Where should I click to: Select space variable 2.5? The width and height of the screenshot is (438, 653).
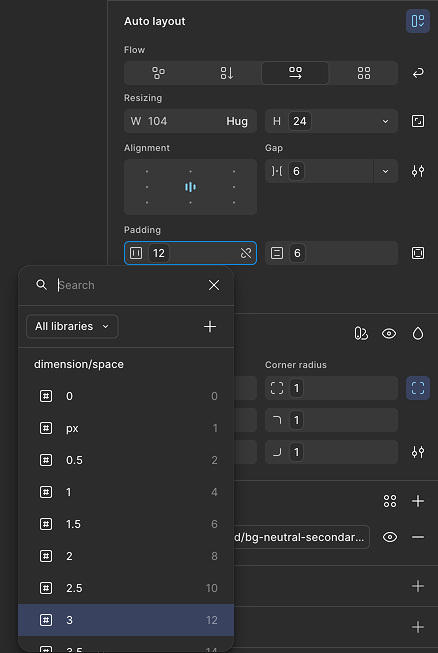[x=126, y=588]
